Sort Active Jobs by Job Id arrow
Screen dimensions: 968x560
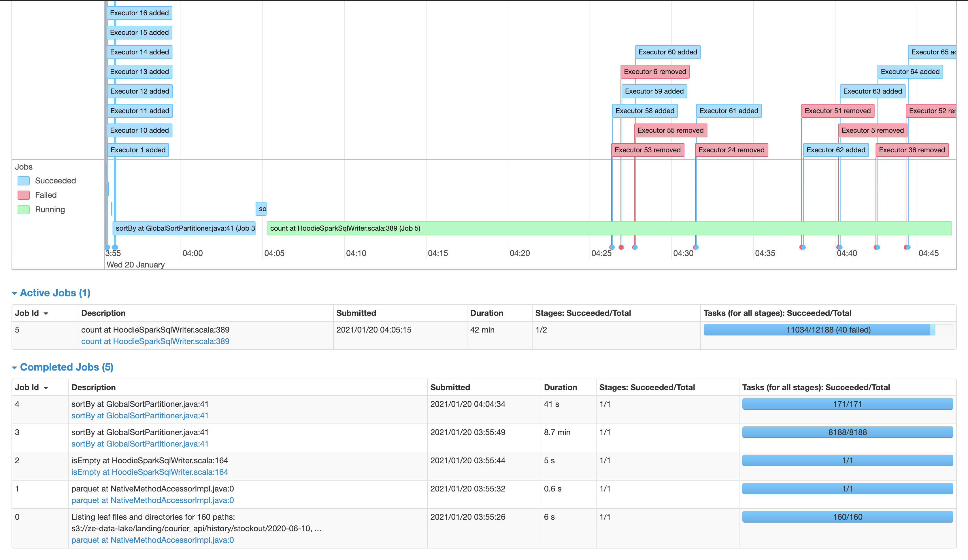(x=46, y=314)
